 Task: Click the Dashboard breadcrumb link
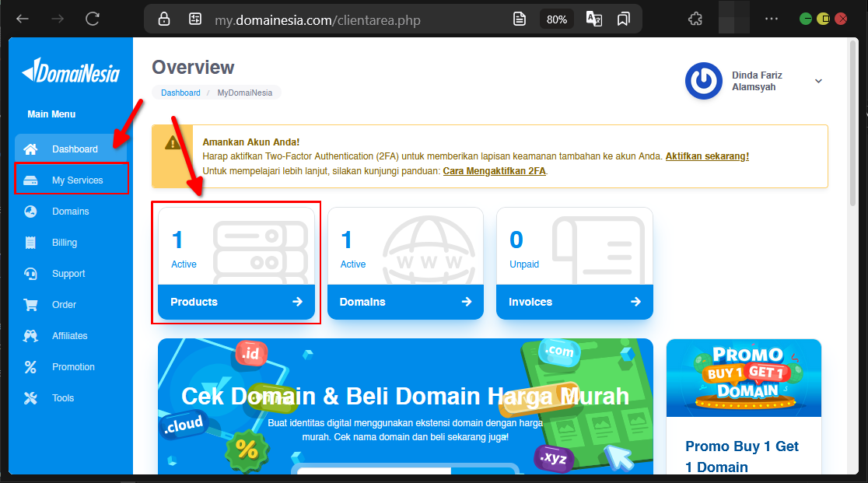coord(180,93)
